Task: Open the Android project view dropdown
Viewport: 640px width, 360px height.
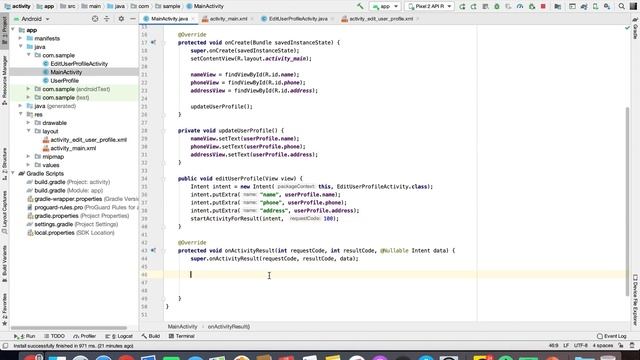Action: click(x=32, y=19)
